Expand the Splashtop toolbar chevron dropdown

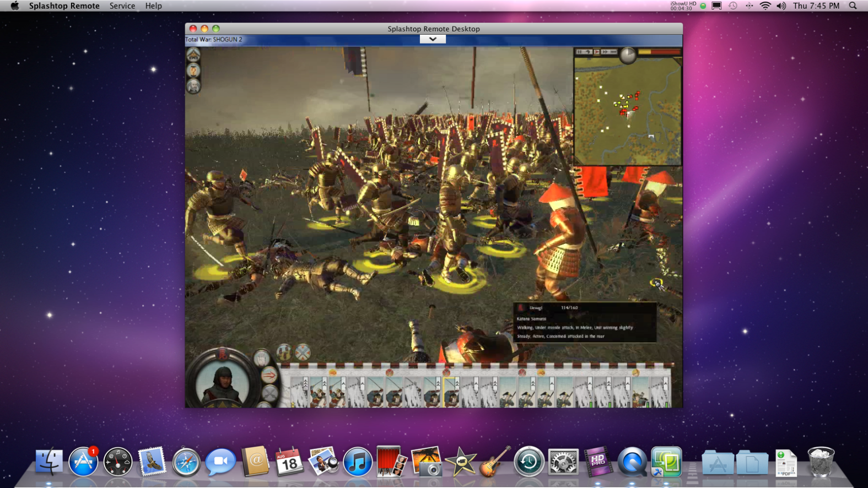[433, 39]
